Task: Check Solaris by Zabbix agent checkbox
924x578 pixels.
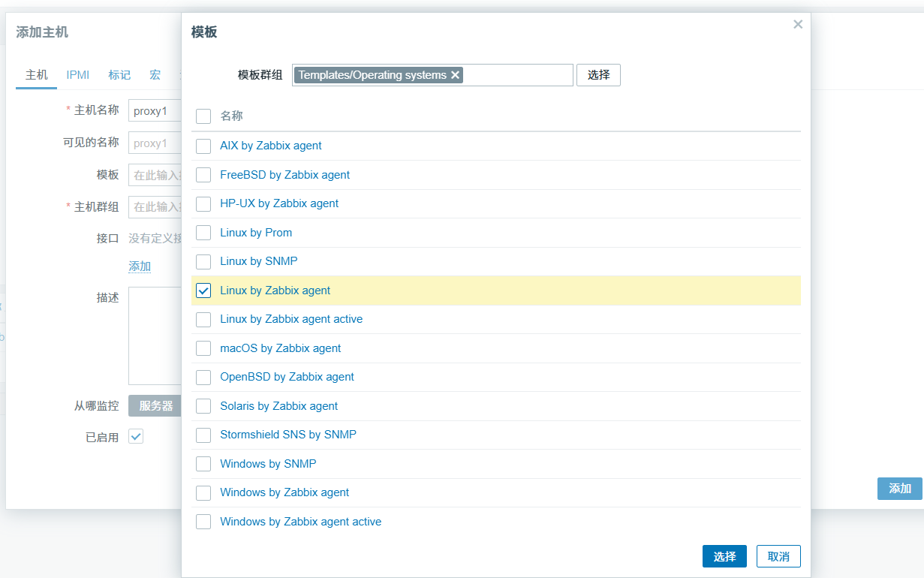Action: (203, 406)
